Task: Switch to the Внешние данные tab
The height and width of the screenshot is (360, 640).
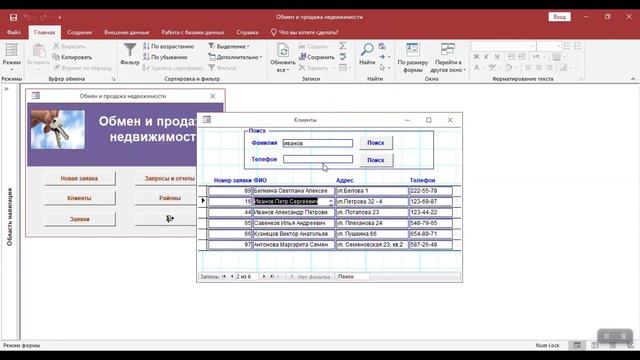Action: (x=127, y=32)
